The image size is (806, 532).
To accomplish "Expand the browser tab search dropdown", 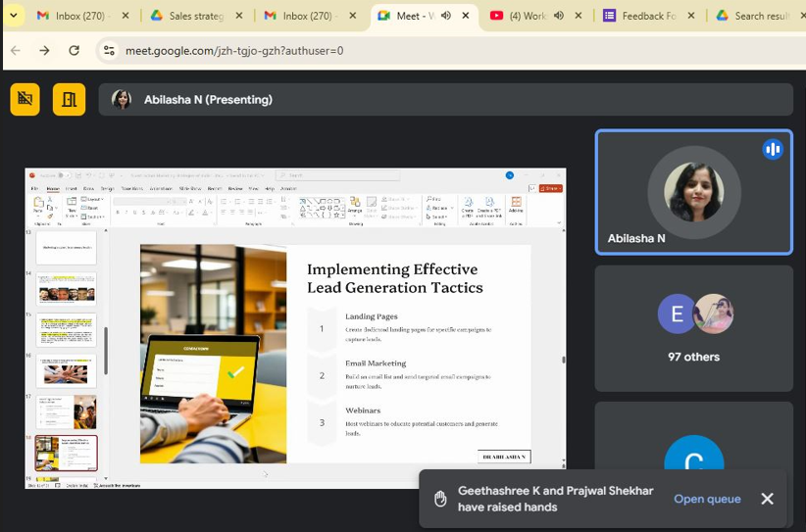I will pyautogui.click(x=13, y=16).
